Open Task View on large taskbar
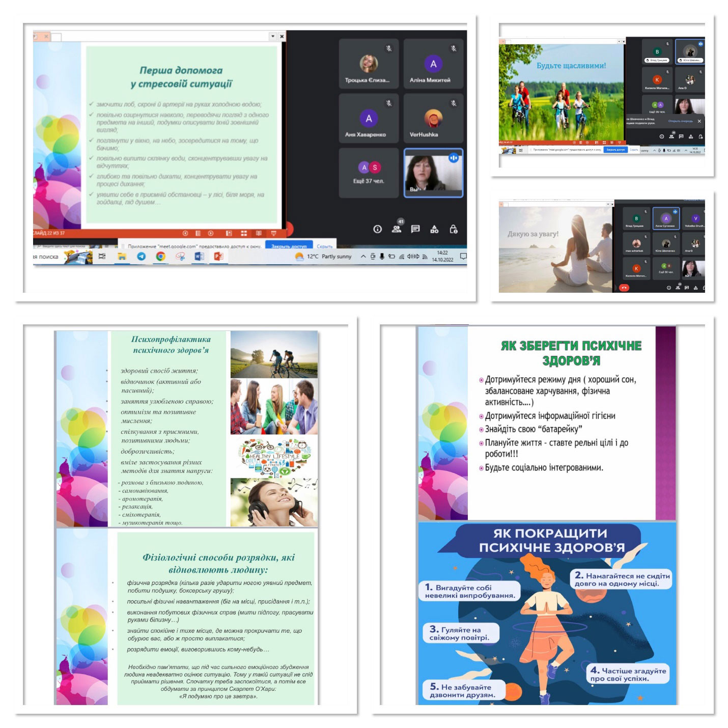Screen dimensions: 728x728 click(102, 257)
